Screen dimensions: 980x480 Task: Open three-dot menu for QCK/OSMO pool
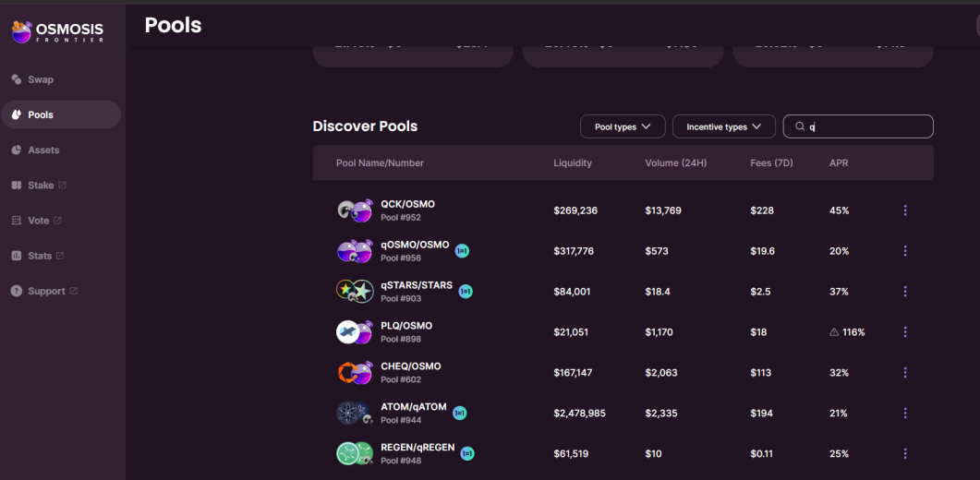click(905, 210)
